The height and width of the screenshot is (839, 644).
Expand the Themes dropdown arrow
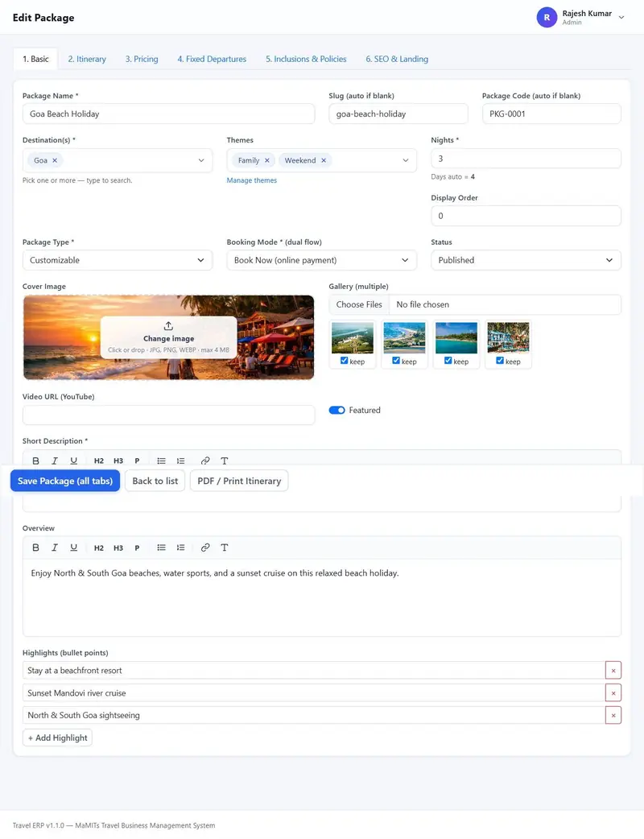coord(406,160)
